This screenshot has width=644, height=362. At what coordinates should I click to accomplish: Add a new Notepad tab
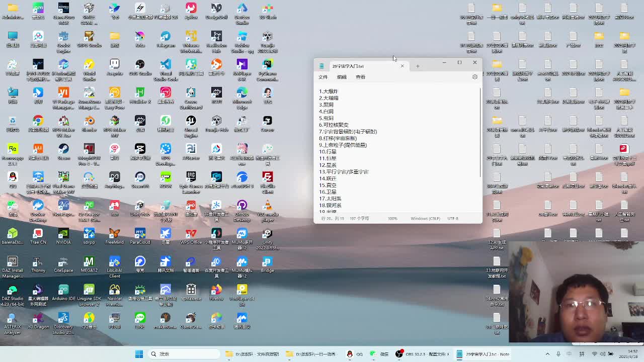pos(417,66)
